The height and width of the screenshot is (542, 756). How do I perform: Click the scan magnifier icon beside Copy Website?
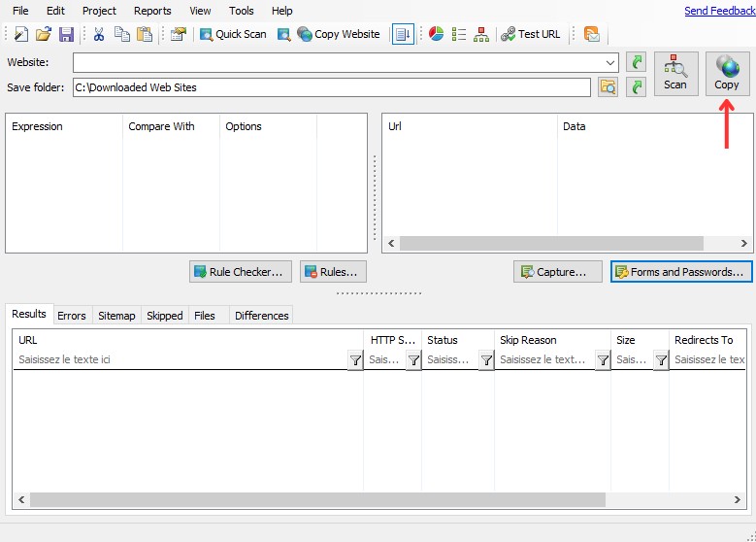point(284,34)
